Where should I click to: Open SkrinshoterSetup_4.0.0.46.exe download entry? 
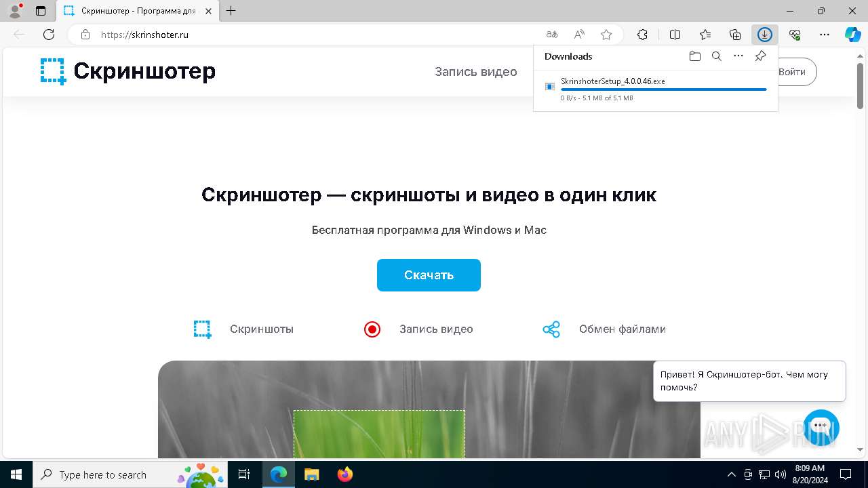pyautogui.click(x=656, y=89)
